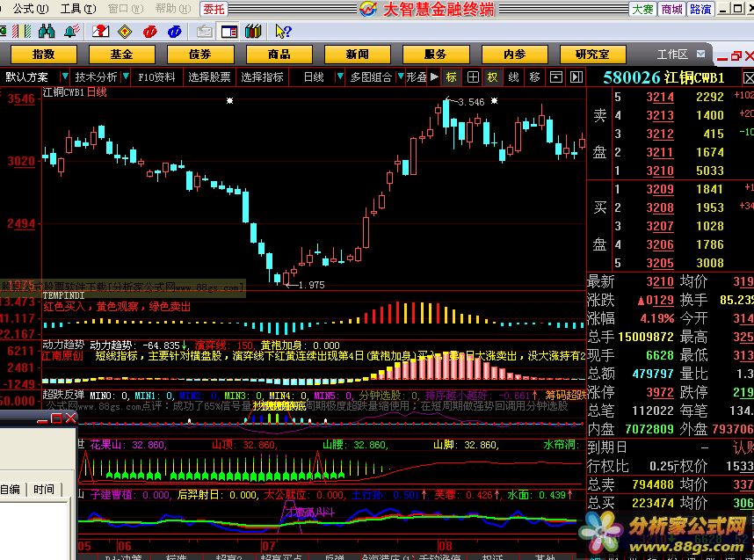Click the red circular info icon
Image resolution: width=754 pixels, height=560 pixels.
coord(150,32)
